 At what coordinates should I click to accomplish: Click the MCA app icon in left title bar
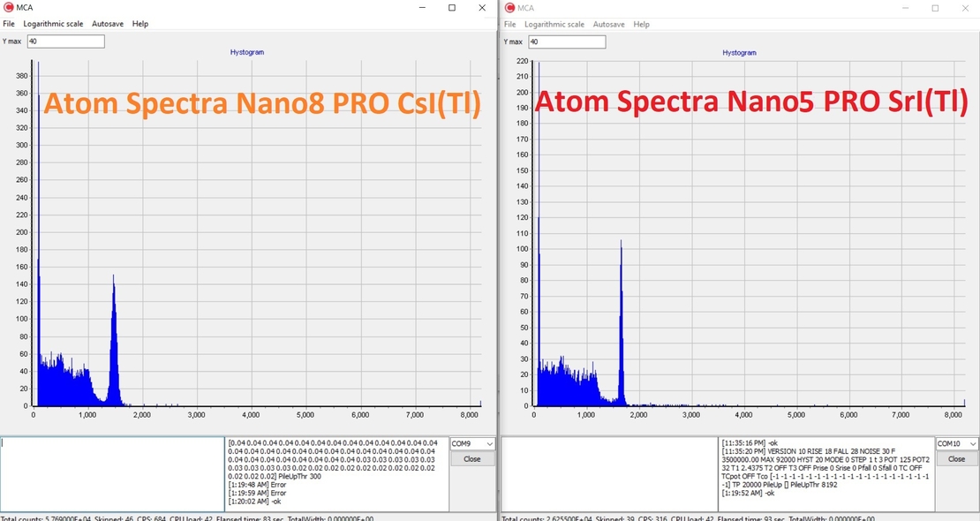click(8, 7)
